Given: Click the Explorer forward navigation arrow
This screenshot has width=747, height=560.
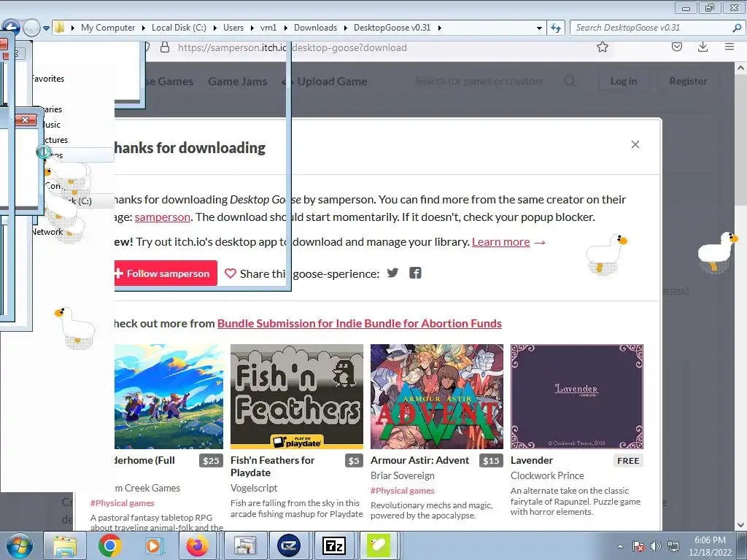Looking at the screenshot, I should coord(31,28).
